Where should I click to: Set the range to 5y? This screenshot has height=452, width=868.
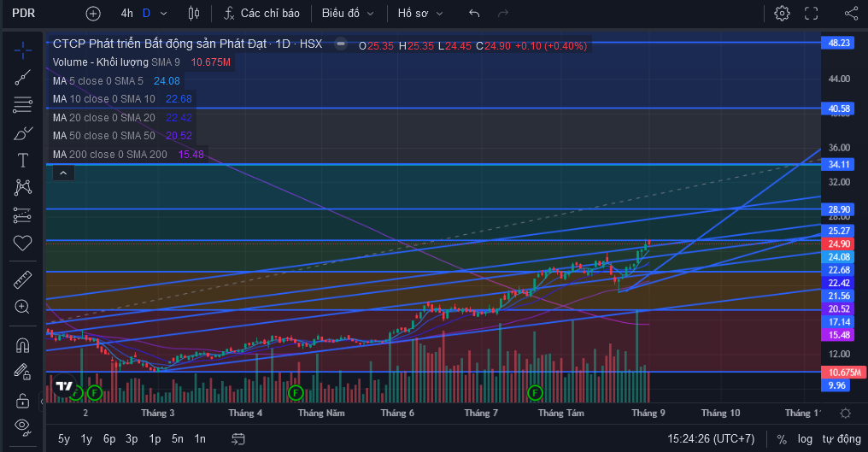64,438
